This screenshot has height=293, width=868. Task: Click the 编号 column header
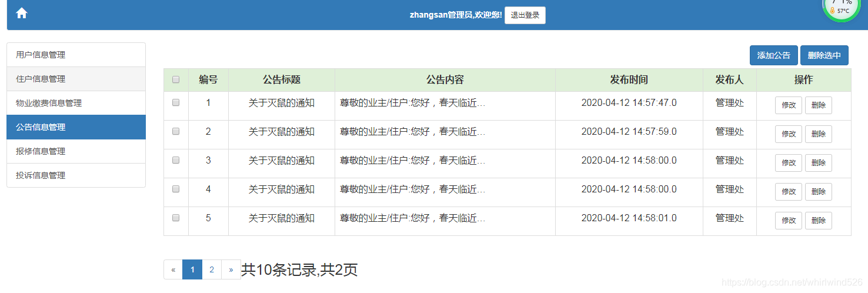click(208, 80)
